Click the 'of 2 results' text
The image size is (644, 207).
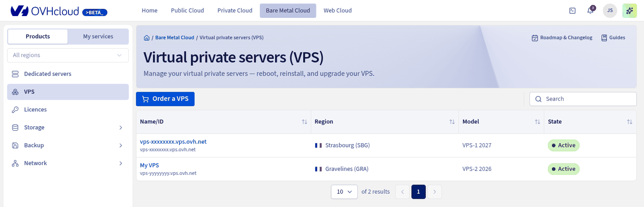coord(375,192)
